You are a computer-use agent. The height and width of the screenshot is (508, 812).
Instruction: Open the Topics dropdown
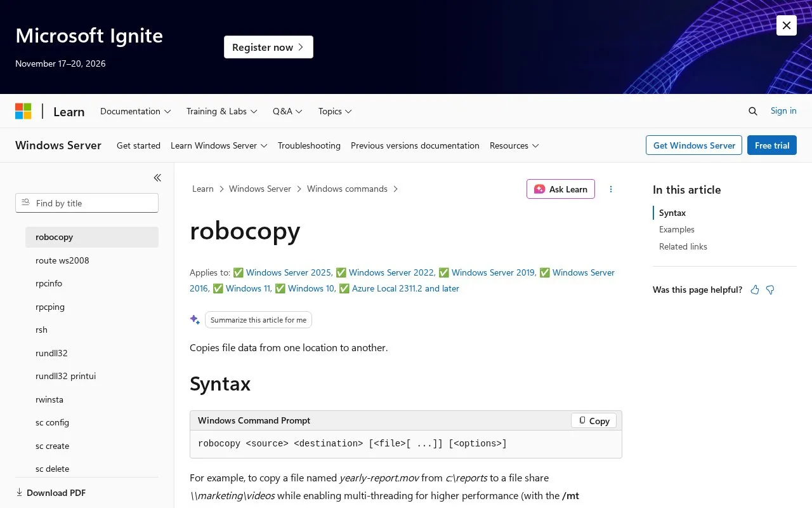(335, 111)
